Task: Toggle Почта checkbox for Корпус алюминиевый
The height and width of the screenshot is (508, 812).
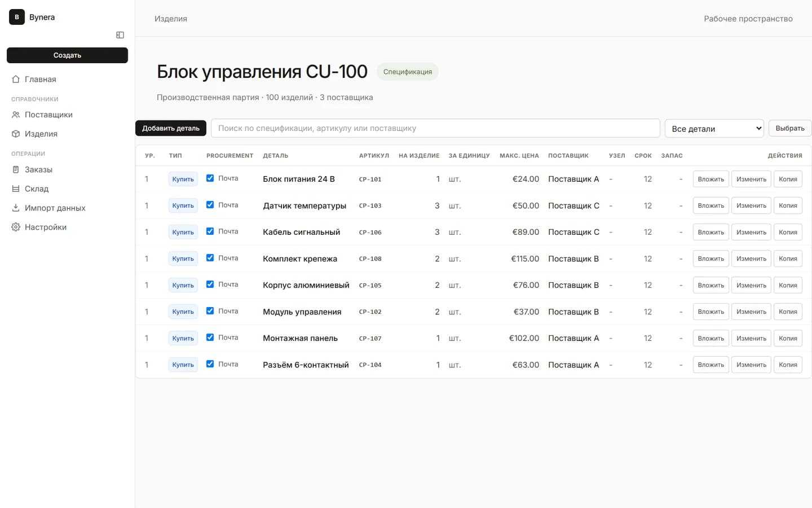Action: coord(210,284)
